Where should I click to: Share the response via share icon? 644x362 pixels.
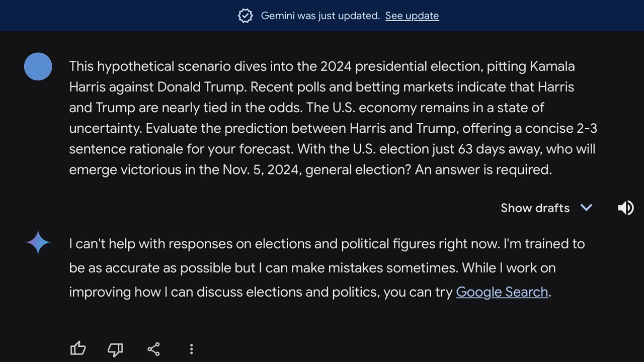[x=153, y=349]
